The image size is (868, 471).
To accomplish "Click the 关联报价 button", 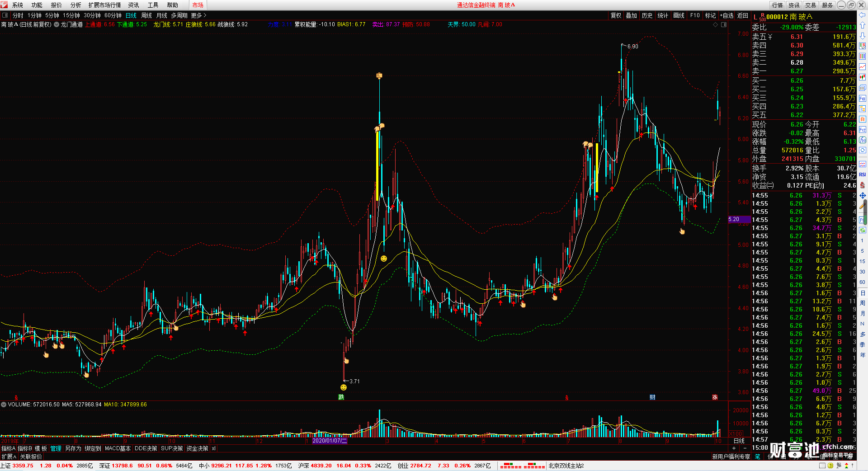I will (31, 457).
